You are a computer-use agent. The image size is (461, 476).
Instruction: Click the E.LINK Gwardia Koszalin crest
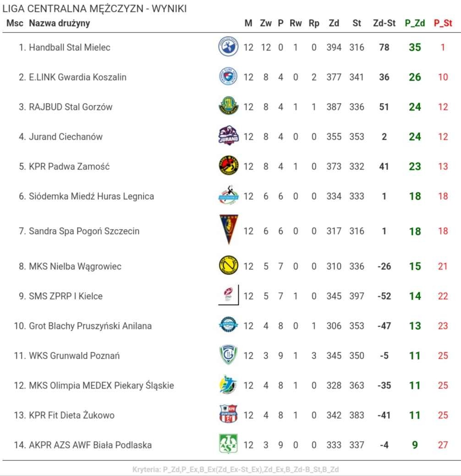[228, 77]
